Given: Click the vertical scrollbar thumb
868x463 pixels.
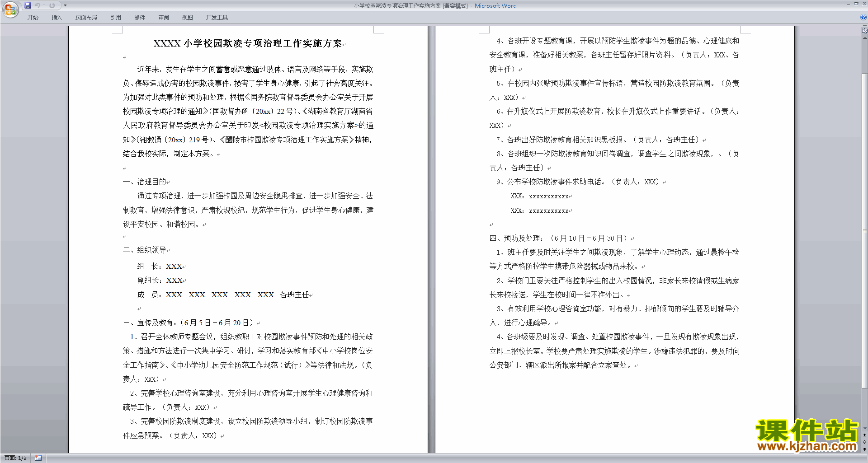Looking at the screenshot, I should coord(864,230).
